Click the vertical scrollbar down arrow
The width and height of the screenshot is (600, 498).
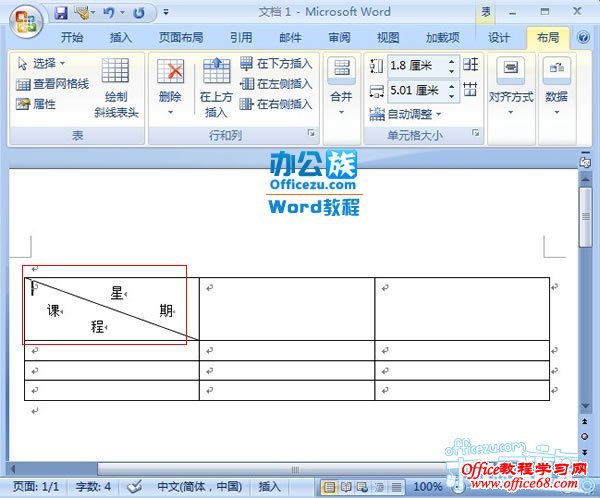point(585,406)
